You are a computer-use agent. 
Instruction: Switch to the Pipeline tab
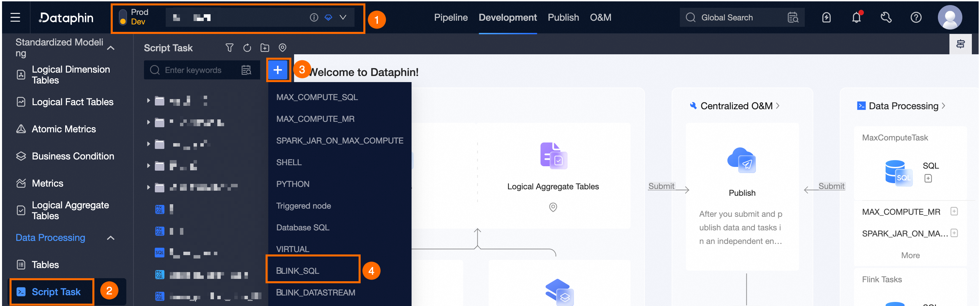pos(451,18)
